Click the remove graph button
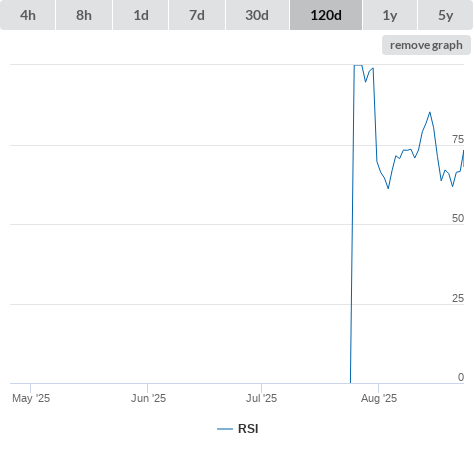 (x=426, y=45)
